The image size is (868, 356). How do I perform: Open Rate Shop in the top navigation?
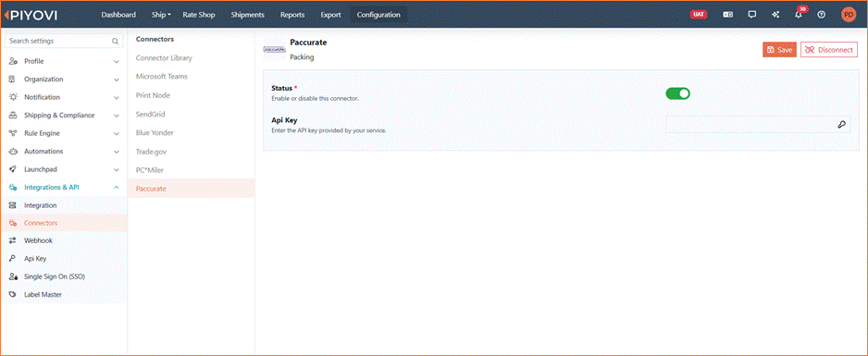click(199, 15)
